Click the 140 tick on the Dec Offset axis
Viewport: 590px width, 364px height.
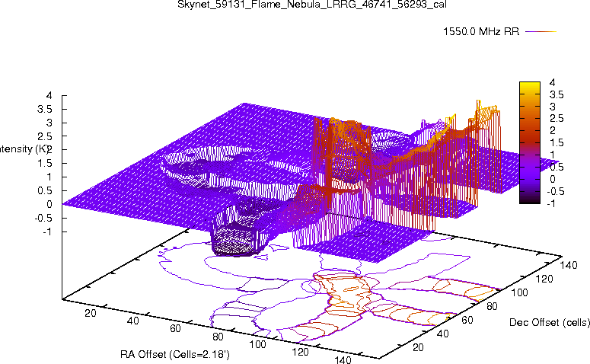point(569,265)
